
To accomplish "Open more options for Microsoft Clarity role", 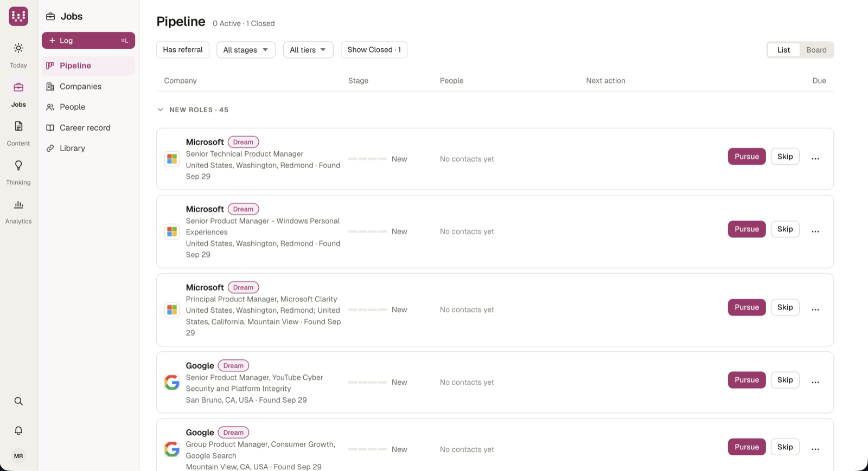I will click(815, 309).
